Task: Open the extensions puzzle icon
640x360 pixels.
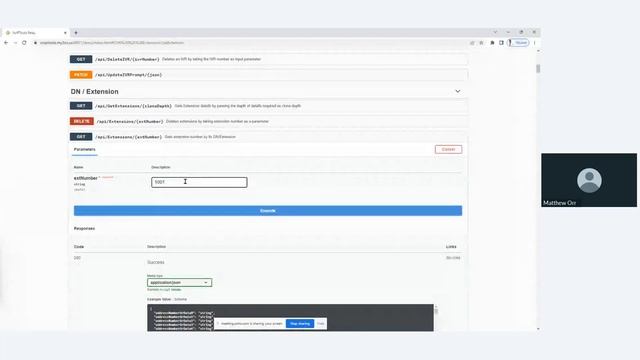Action: pyautogui.click(x=492, y=43)
